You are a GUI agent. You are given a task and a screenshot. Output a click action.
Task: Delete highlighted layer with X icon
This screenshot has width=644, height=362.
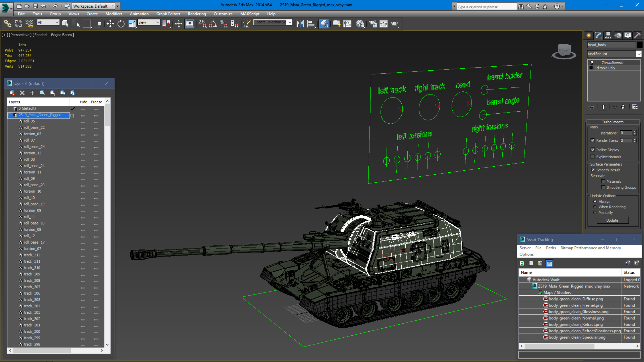(22, 93)
